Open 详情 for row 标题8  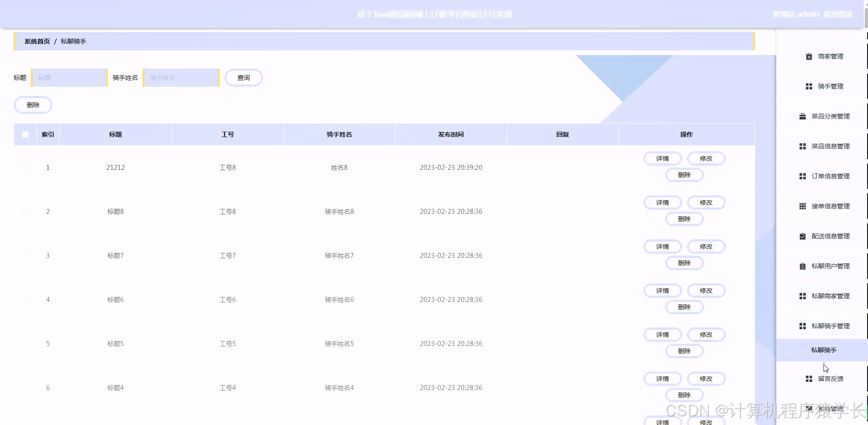coord(662,203)
